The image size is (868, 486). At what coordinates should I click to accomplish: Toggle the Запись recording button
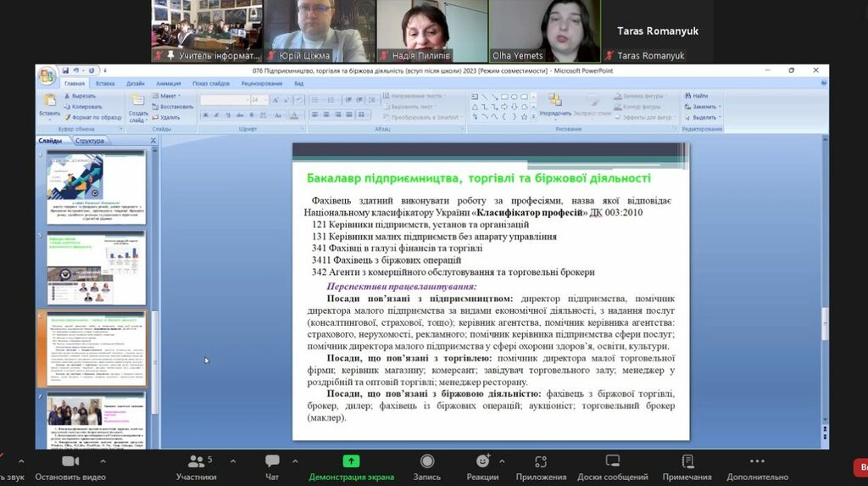point(427,461)
